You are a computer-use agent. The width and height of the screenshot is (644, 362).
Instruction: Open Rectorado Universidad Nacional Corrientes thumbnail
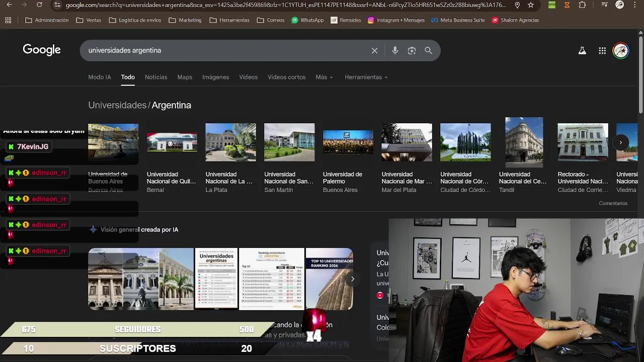pyautogui.click(x=583, y=142)
